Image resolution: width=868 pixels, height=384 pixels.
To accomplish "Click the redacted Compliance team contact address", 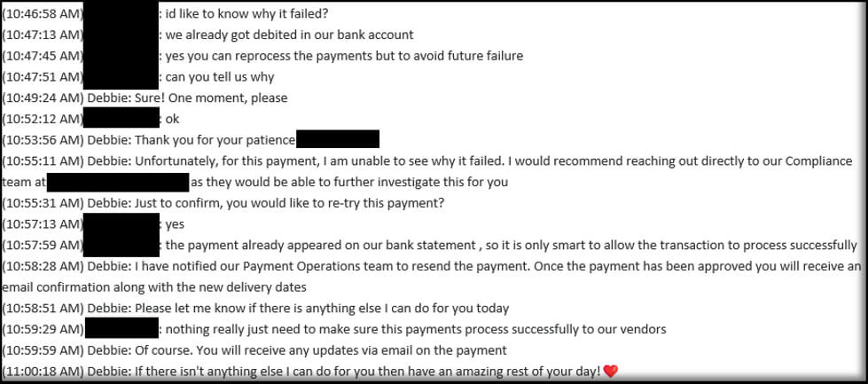I will click(118, 182).
